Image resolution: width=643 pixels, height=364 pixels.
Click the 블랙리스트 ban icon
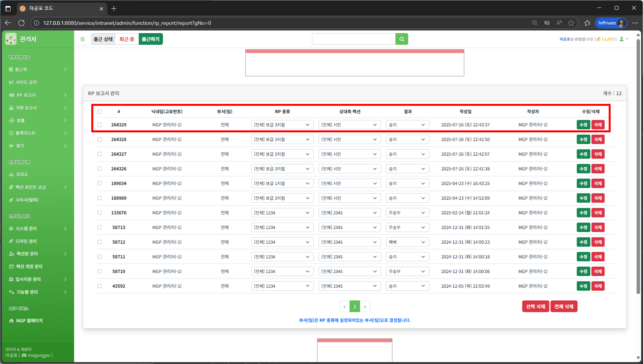11,133
